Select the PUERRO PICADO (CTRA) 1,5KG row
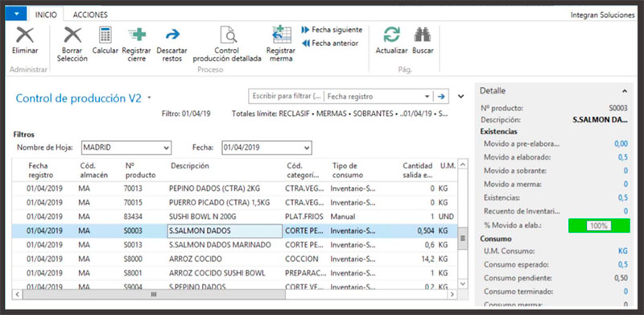This screenshot has height=315, width=644. coord(234,203)
